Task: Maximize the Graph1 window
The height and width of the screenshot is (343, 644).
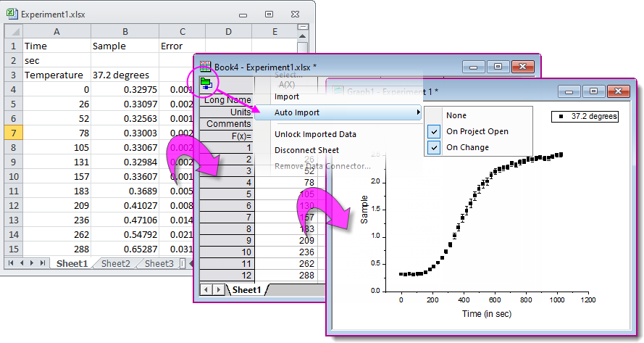Action: click(593, 91)
